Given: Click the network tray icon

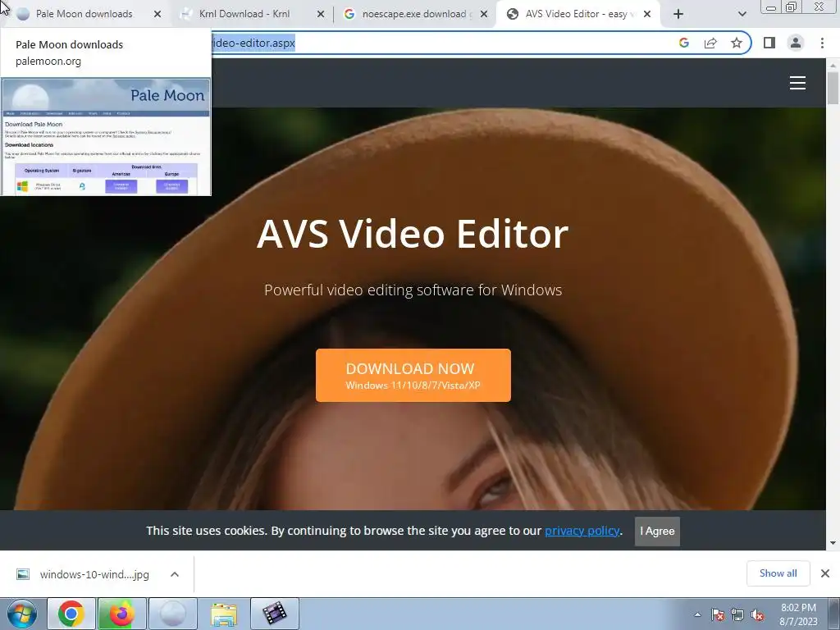Looking at the screenshot, I should [x=737, y=614].
